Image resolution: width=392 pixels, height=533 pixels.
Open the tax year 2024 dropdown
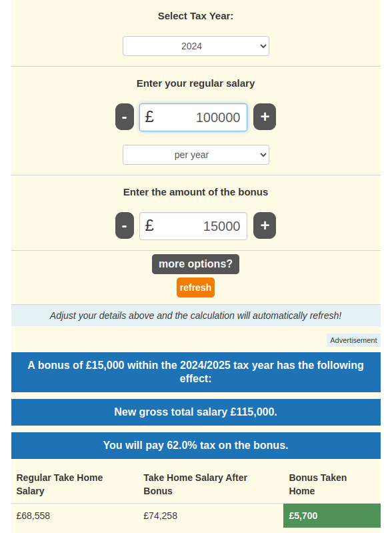[196, 46]
